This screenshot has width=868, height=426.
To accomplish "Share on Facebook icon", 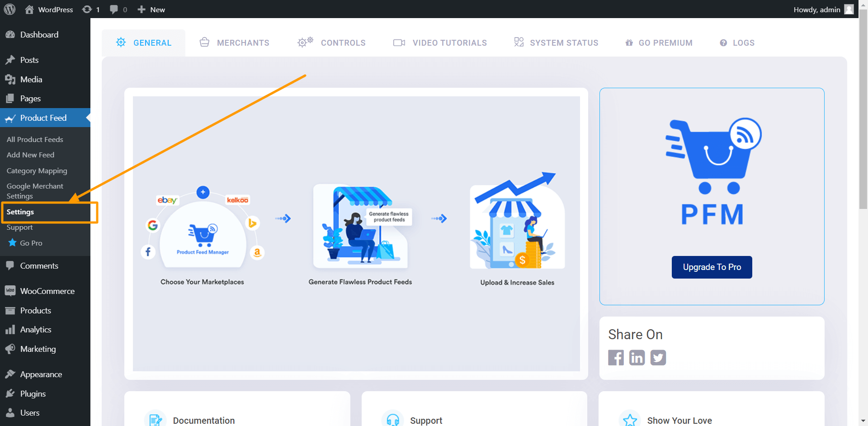I will tap(616, 358).
